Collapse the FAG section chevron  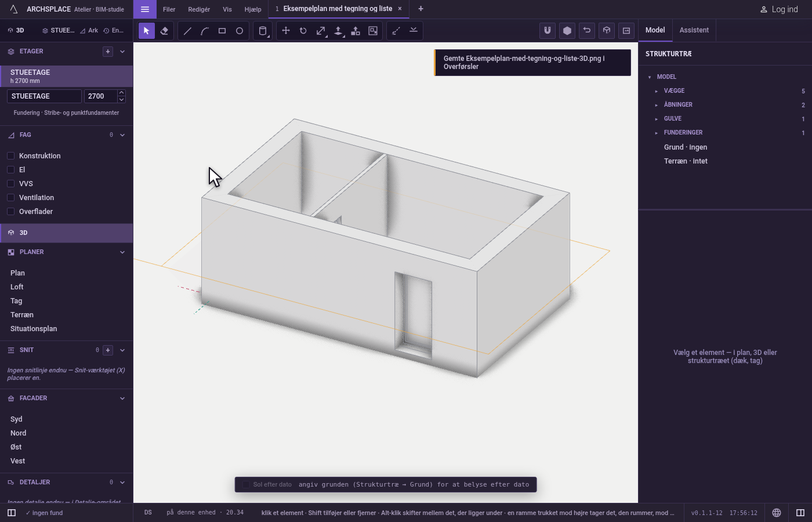coord(122,135)
